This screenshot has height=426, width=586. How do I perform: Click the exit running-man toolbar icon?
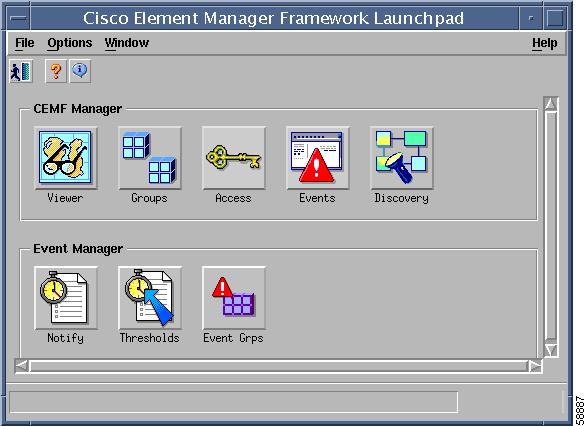tap(21, 71)
